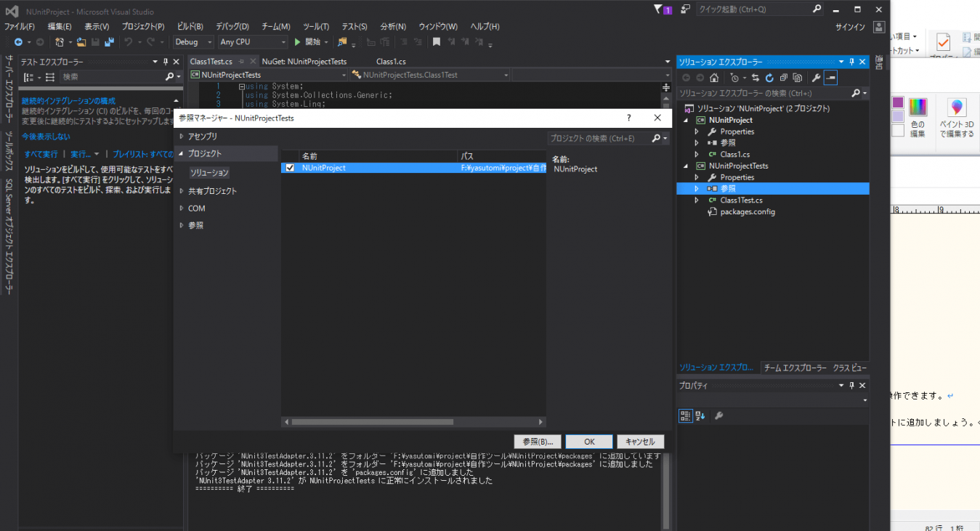
Task: Toggle pin on the Test Explorer panel
Action: [166, 61]
